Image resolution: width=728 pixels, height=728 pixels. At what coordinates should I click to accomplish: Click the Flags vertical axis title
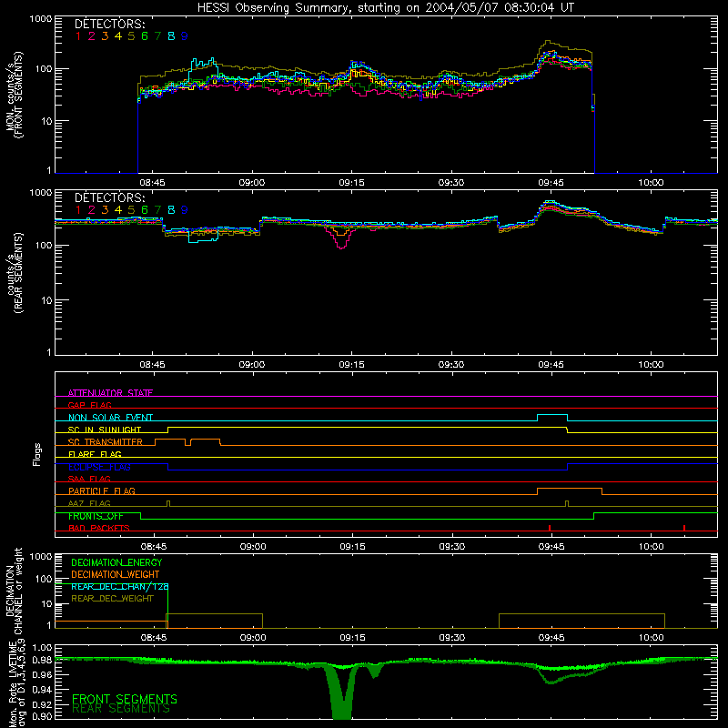pyautogui.click(x=37, y=454)
